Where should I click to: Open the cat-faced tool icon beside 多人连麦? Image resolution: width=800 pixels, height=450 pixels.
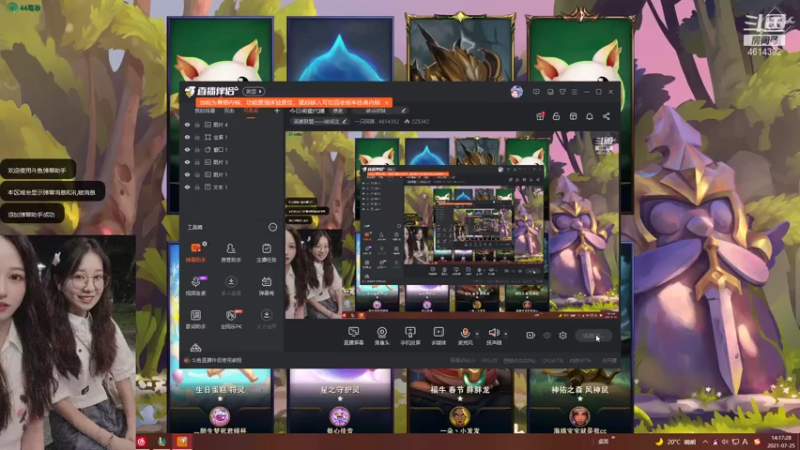[266, 286]
